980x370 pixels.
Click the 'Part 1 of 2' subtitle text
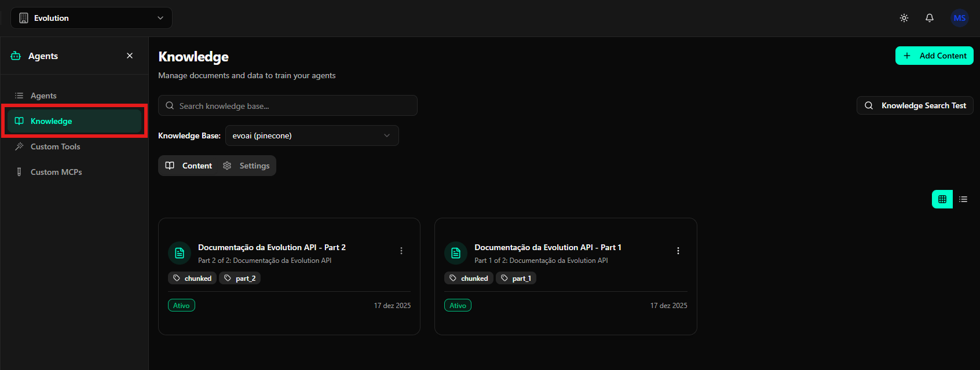pos(541,261)
